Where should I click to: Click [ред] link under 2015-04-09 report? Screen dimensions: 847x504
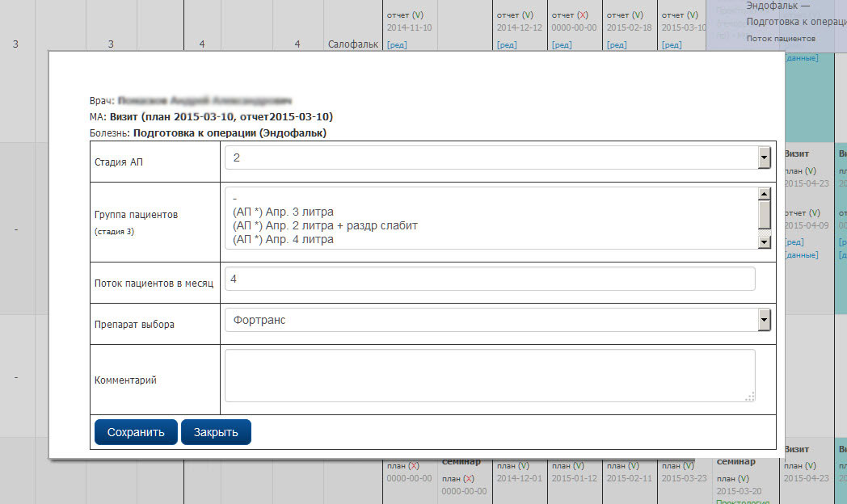point(794,242)
